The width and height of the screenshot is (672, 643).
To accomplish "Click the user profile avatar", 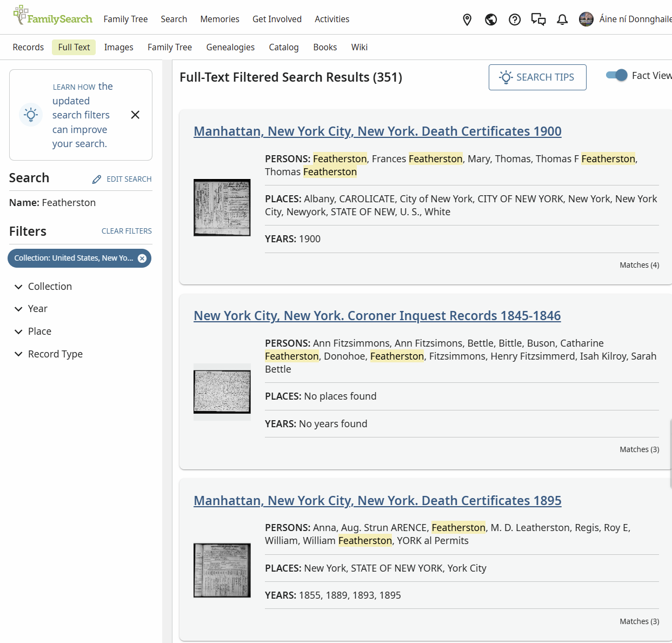I will [x=586, y=19].
